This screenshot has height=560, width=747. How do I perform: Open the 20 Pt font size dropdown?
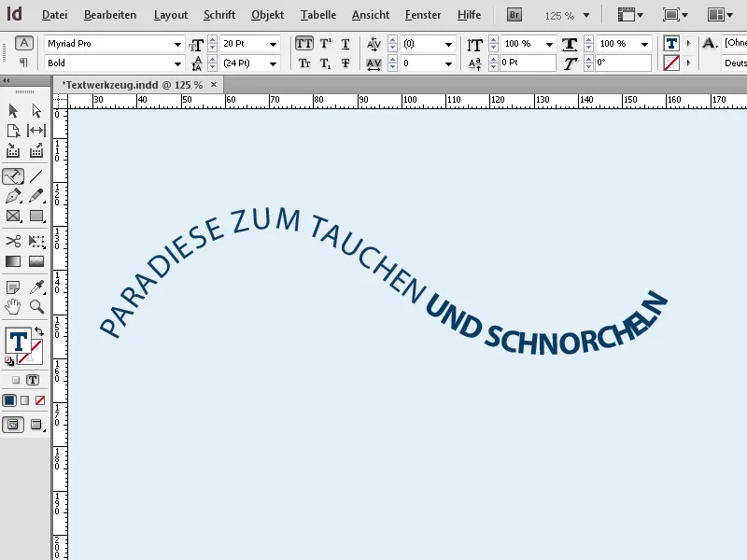pyautogui.click(x=274, y=43)
